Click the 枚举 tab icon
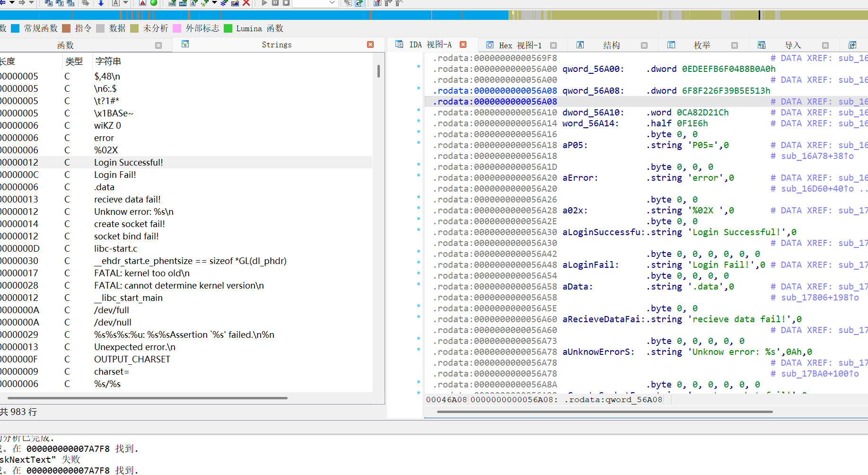This screenshot has width=868, height=475. 671,45
